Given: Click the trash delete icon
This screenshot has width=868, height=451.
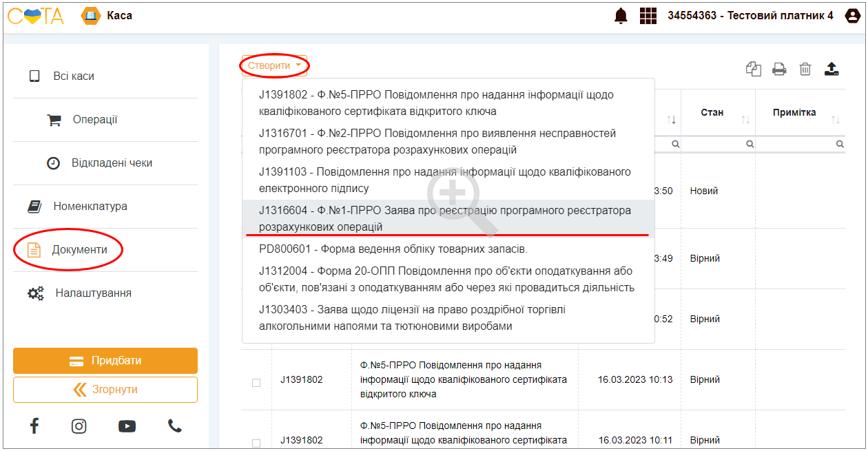Looking at the screenshot, I should click(x=805, y=68).
